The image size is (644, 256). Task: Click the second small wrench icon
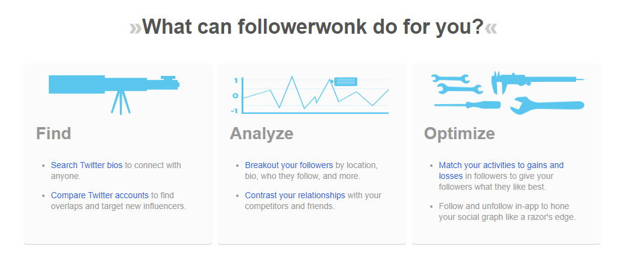coord(460,88)
